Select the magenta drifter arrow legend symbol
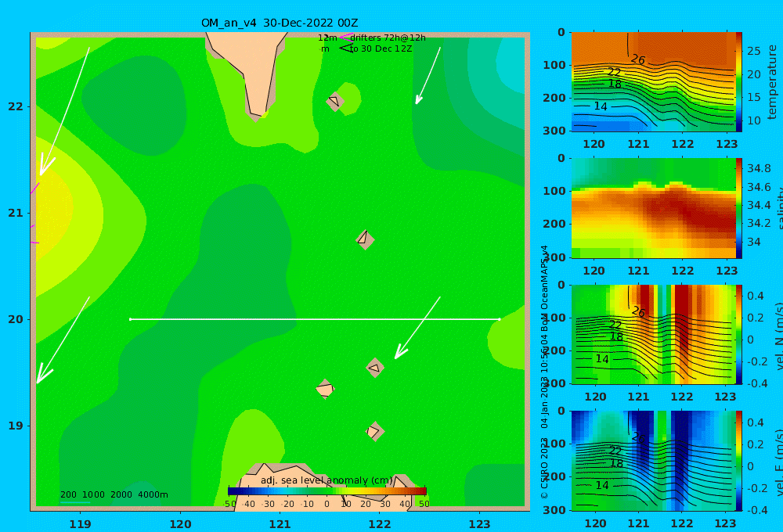Image resolution: width=783 pixels, height=532 pixels. pos(345,38)
